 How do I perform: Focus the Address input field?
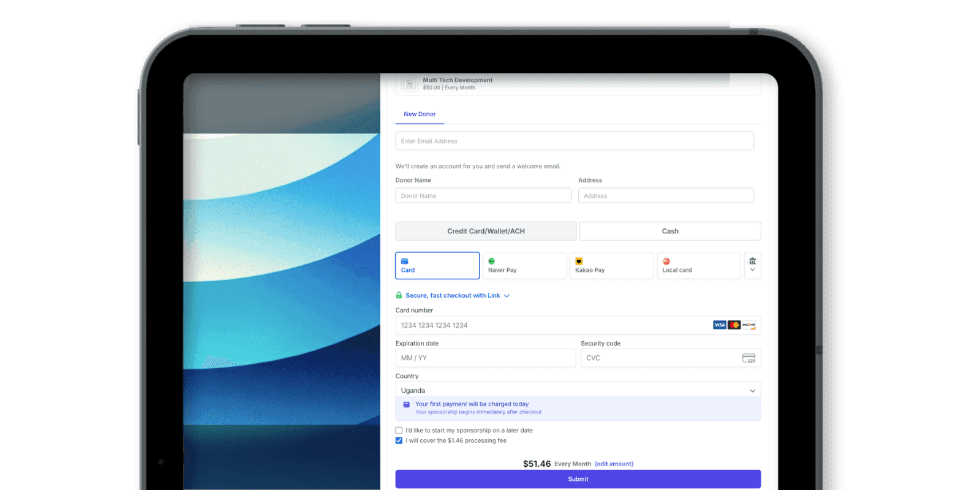coord(666,195)
